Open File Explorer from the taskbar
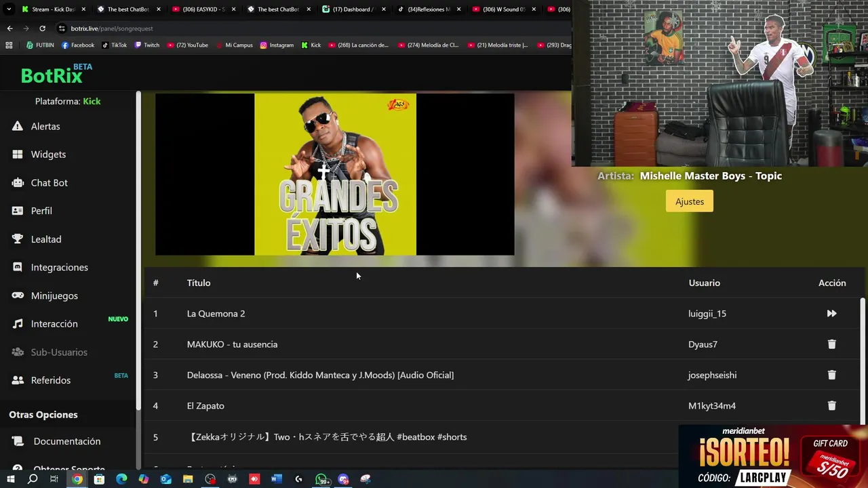Screen dimensions: 868x488 188,479
